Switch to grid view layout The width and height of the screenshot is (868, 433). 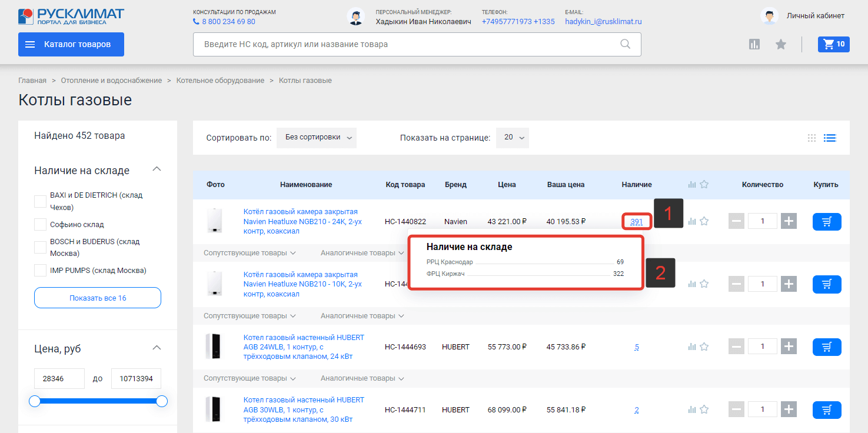coord(812,138)
